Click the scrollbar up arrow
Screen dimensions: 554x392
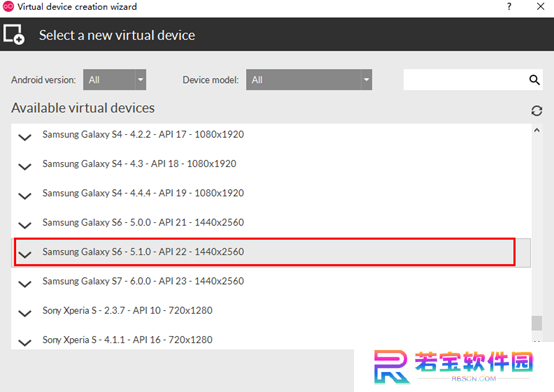pyautogui.click(x=537, y=130)
